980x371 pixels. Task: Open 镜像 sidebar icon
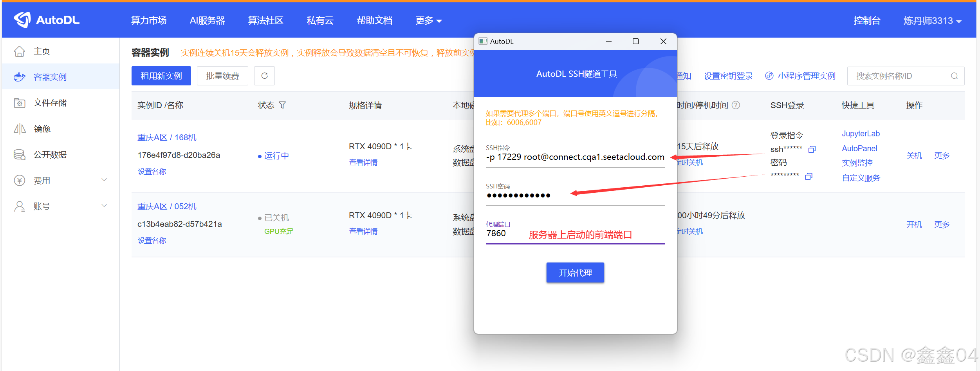20,129
